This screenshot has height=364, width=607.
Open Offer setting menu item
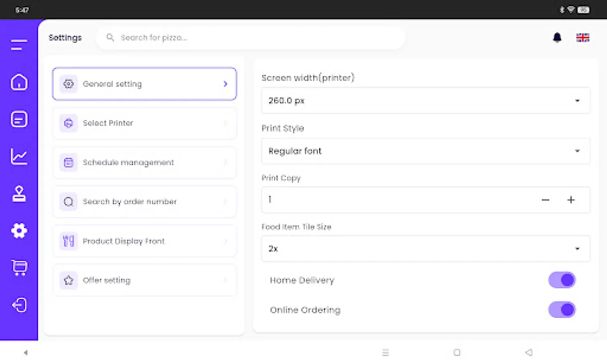[144, 280]
